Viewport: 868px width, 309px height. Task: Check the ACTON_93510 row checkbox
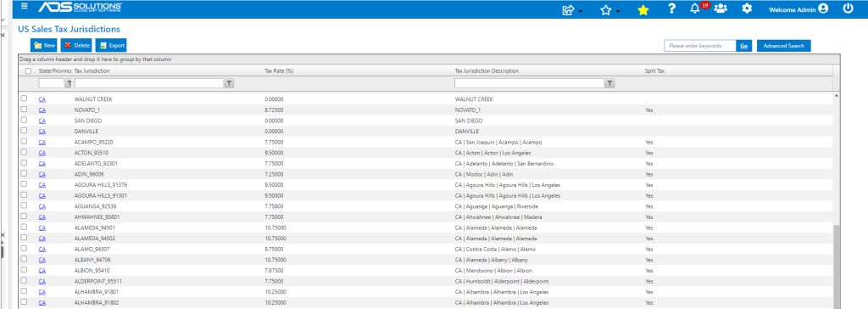[x=24, y=152]
